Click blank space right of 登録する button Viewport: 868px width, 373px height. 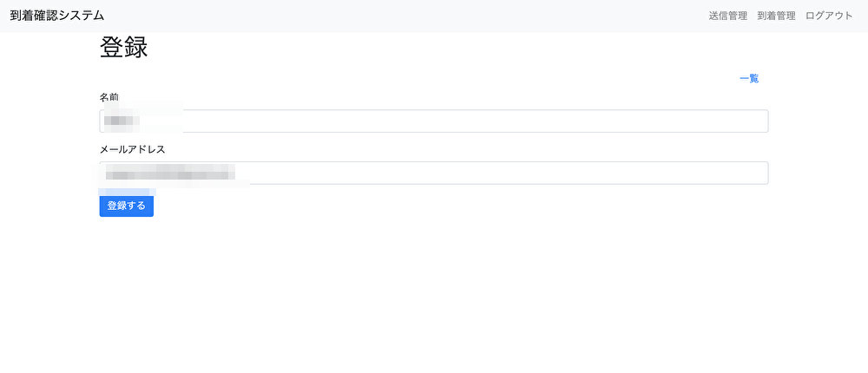(x=434, y=206)
